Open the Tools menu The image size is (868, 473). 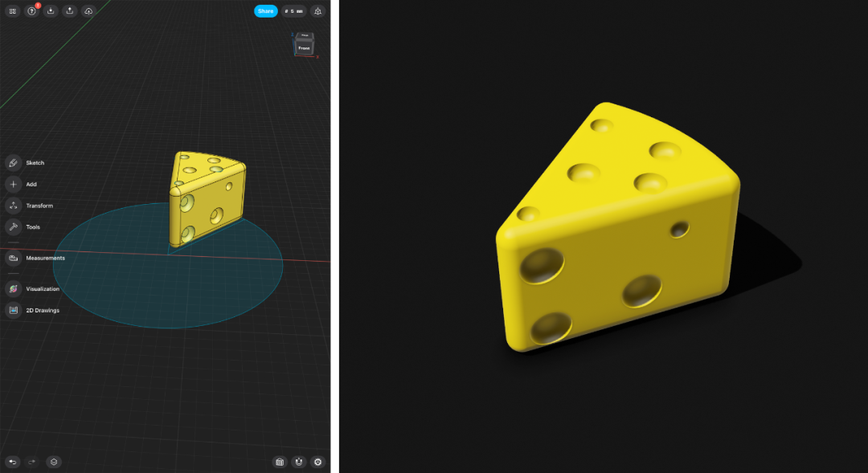click(x=23, y=226)
